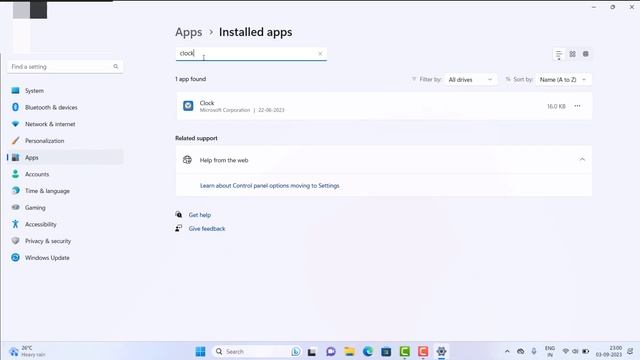Image resolution: width=640 pixels, height=360 pixels.
Task: Click the Find a setting search box
Action: coord(65,67)
